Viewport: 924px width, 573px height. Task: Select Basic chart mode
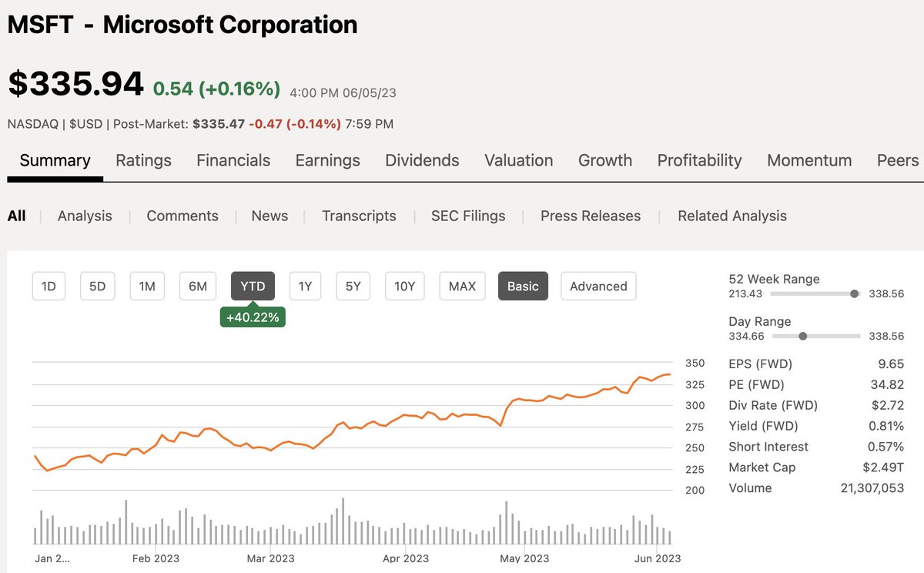click(523, 286)
